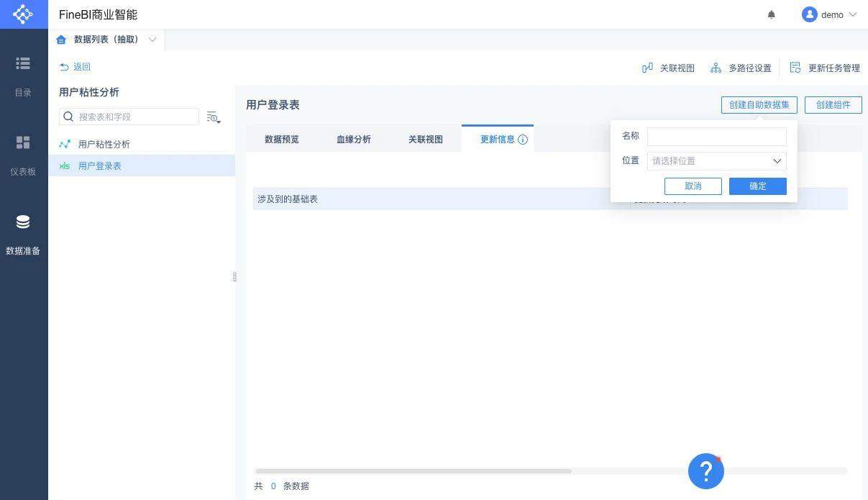
Task: Click the demo user avatar icon
Action: pos(810,14)
